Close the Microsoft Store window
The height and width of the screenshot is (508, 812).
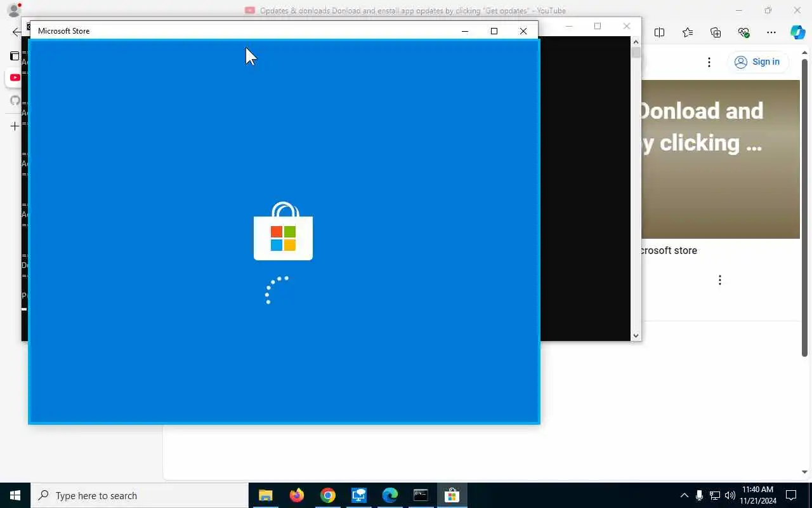(523, 31)
